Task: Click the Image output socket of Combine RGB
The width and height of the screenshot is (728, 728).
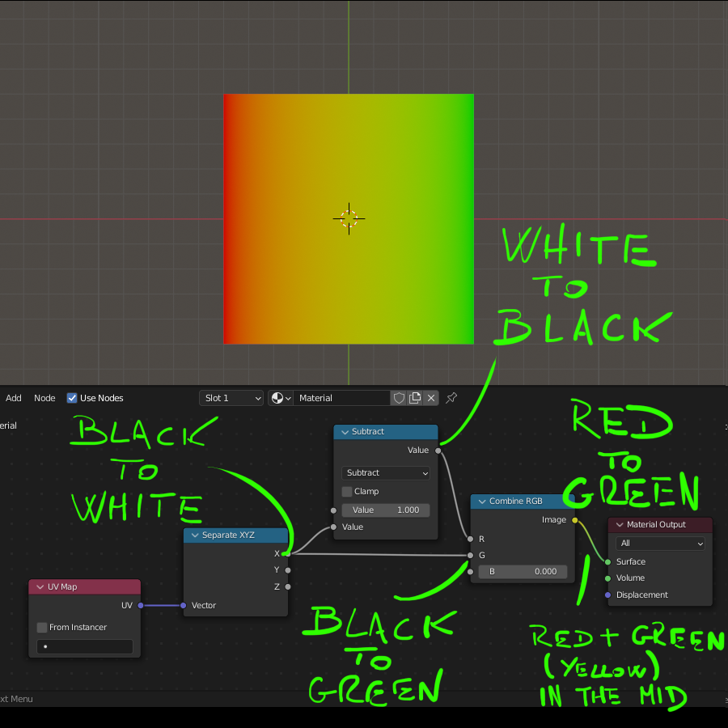Action: coord(575,520)
